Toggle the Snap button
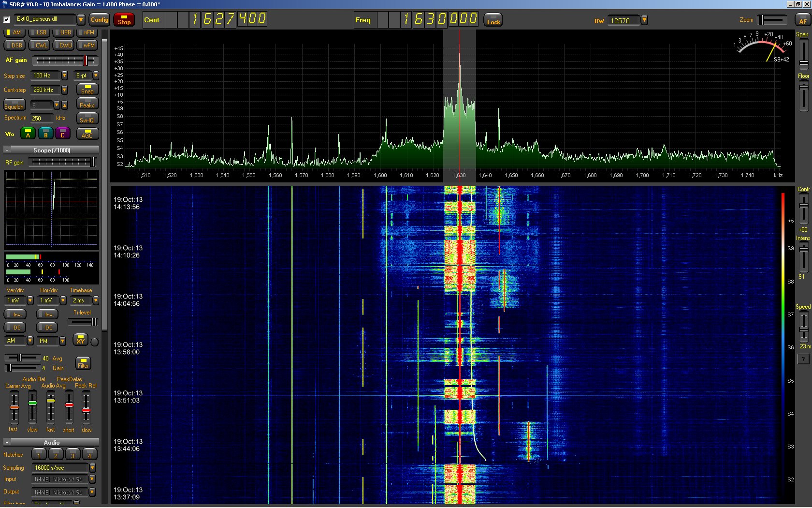812x508 pixels. (x=87, y=90)
